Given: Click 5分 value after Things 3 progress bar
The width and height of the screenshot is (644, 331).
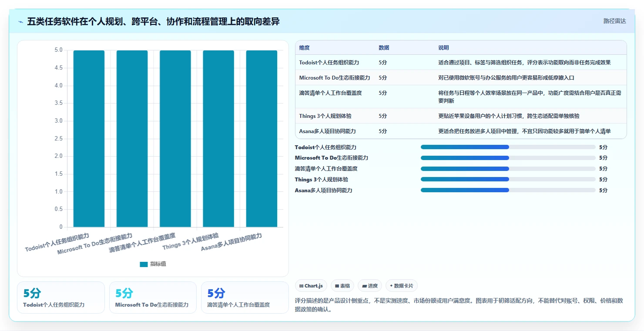Looking at the screenshot, I should pos(603,180).
